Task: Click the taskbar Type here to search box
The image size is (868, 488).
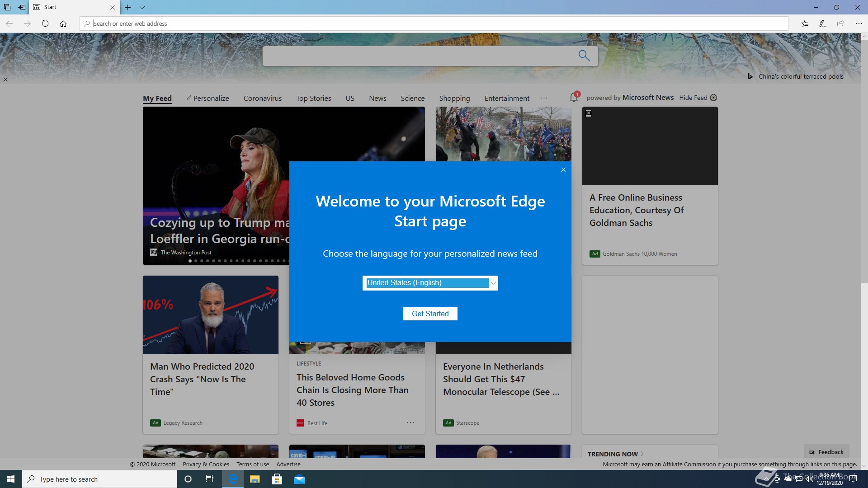Action: 99,479
